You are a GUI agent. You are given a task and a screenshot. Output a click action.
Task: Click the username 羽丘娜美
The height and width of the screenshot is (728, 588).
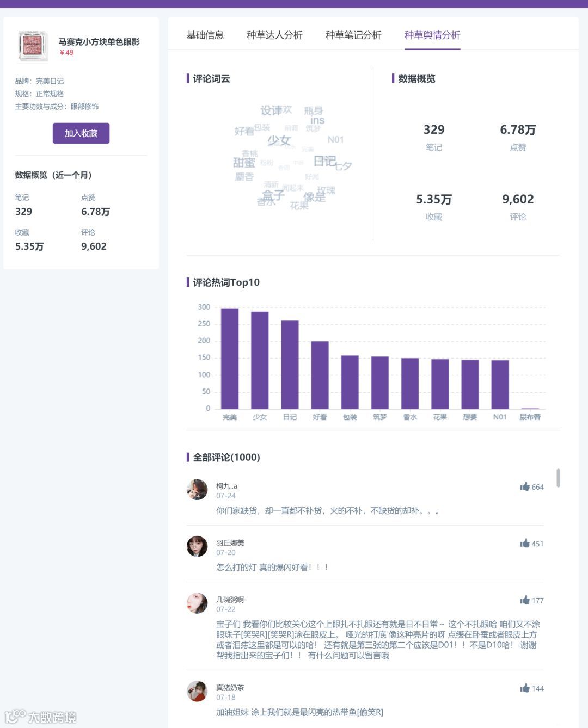[x=230, y=542]
